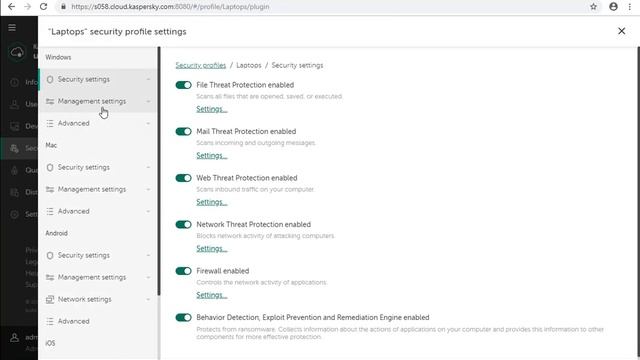Click list icon beside Mac Advanced
The image size is (640, 360).
click(x=50, y=211)
